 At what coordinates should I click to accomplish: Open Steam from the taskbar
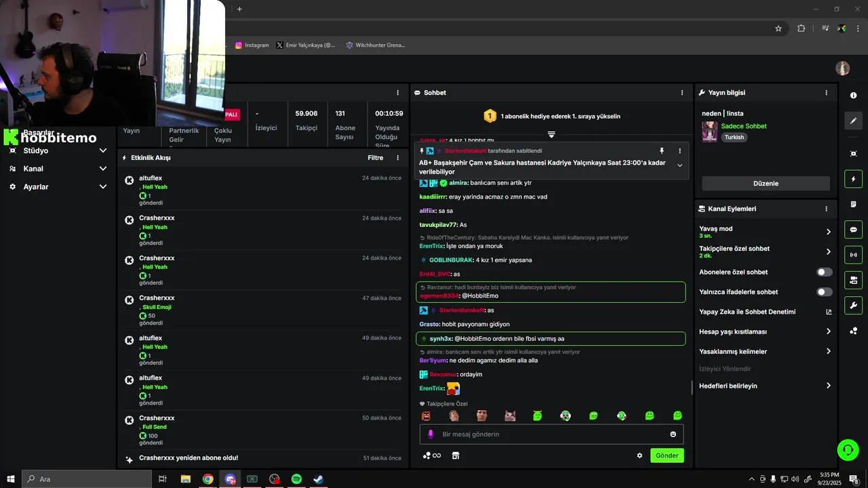[x=318, y=479]
